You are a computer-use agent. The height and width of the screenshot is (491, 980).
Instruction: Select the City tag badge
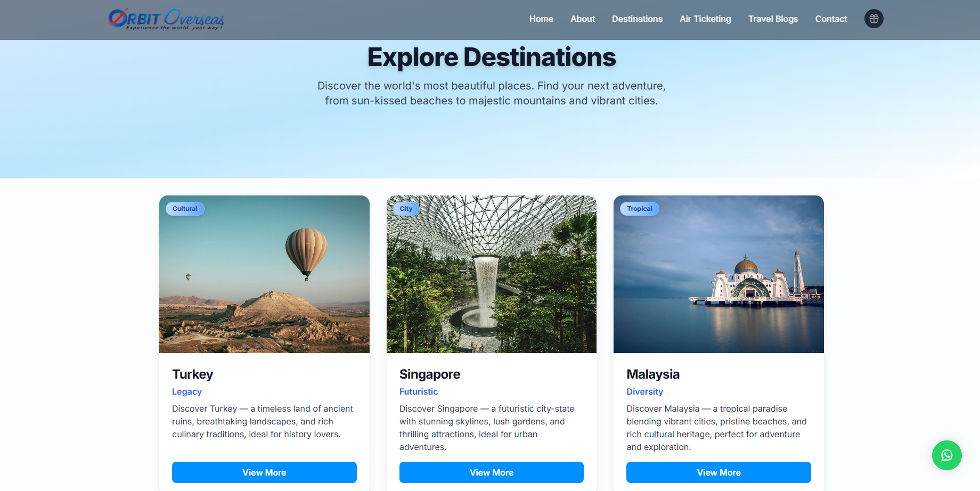pyautogui.click(x=406, y=209)
